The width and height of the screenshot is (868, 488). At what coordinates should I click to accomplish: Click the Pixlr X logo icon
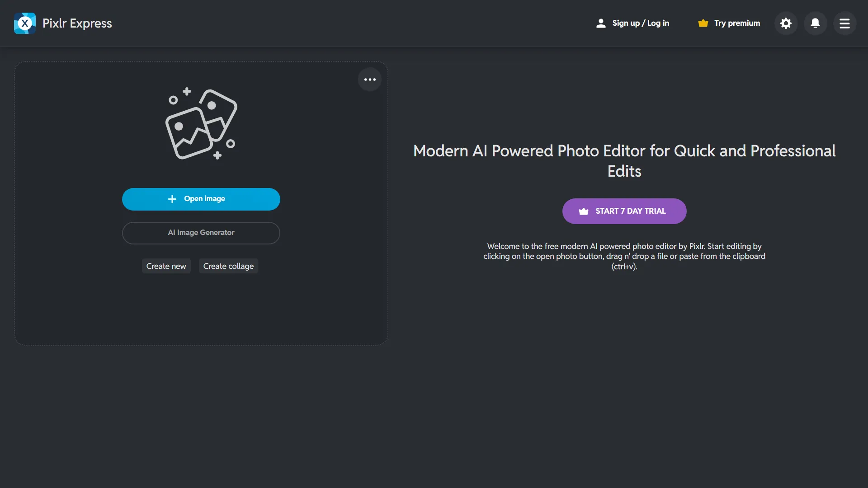pyautogui.click(x=25, y=23)
